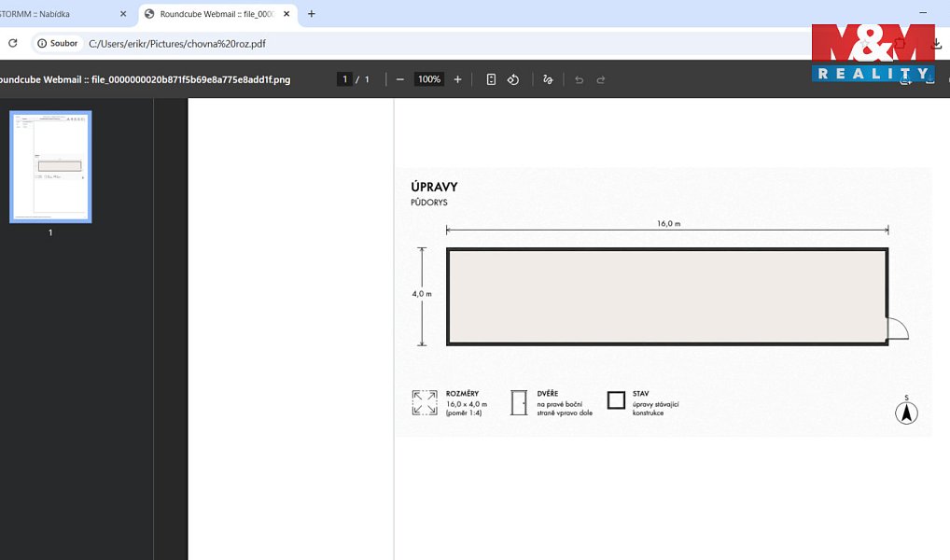Switch to the STORMM :: Nabídka tab
950x560 pixels.
point(61,13)
